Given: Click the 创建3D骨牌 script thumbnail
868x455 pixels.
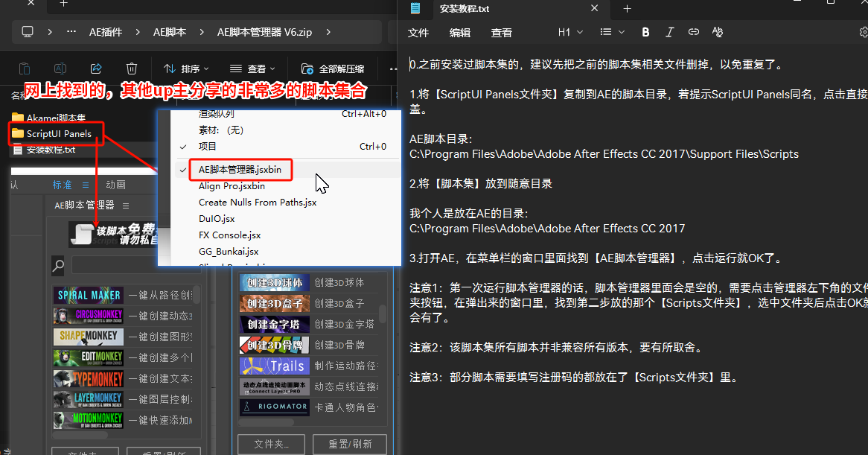Looking at the screenshot, I should pyautogui.click(x=275, y=345).
